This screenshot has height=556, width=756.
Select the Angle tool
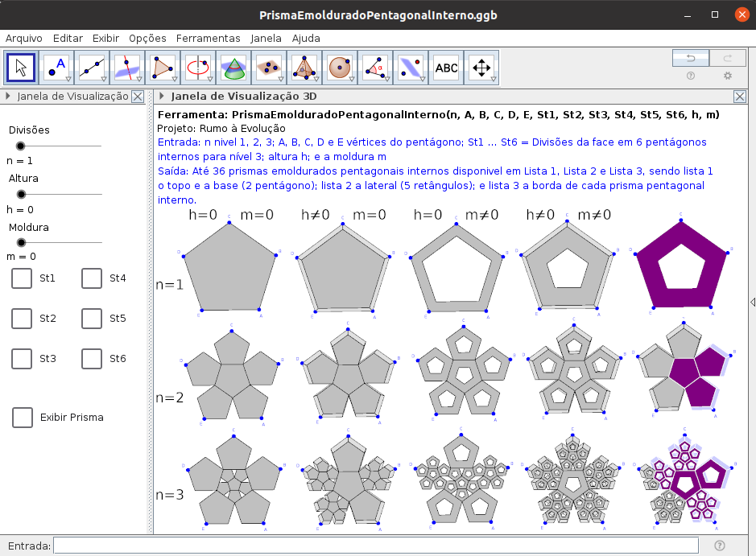click(375, 68)
